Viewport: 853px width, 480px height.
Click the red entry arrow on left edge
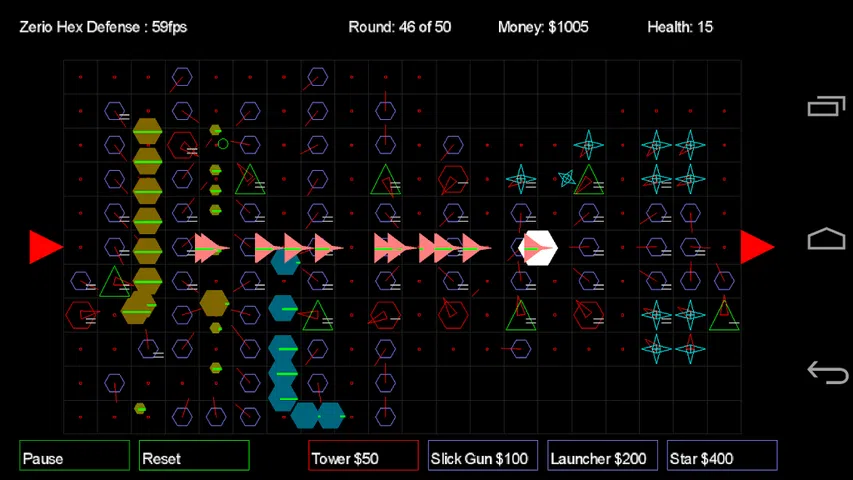tap(45, 247)
